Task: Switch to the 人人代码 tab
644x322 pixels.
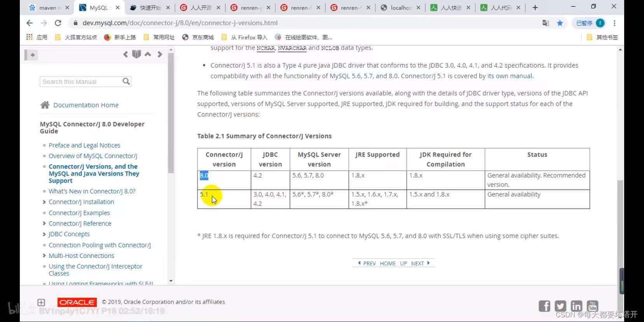Action: (500, 7)
